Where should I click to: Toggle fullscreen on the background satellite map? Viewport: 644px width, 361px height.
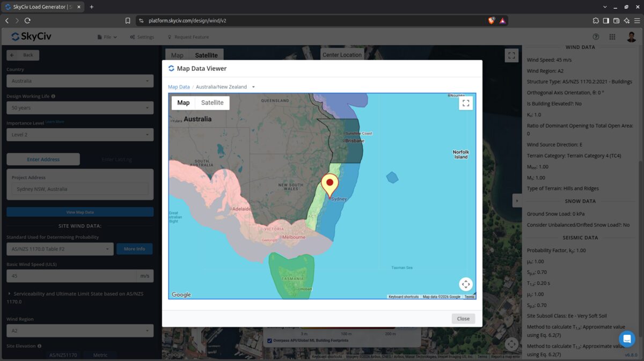click(512, 55)
